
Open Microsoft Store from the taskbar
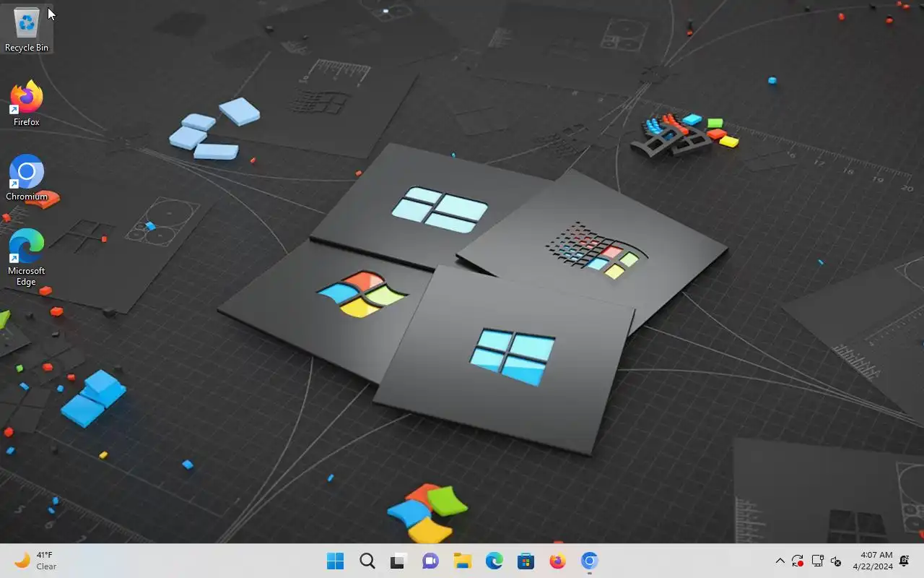[x=526, y=561]
